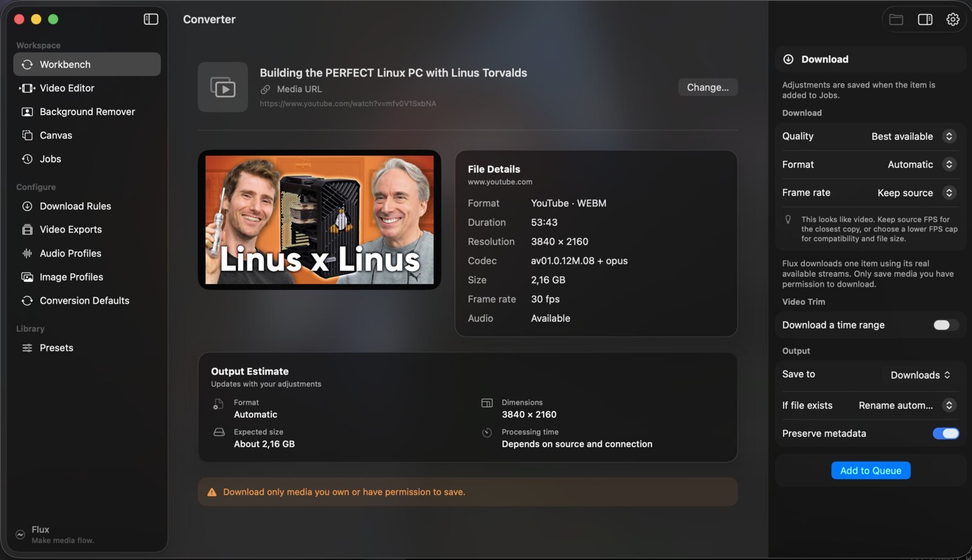972x560 pixels.
Task: Open Jobs list in the sidebar
Action: (x=87, y=159)
